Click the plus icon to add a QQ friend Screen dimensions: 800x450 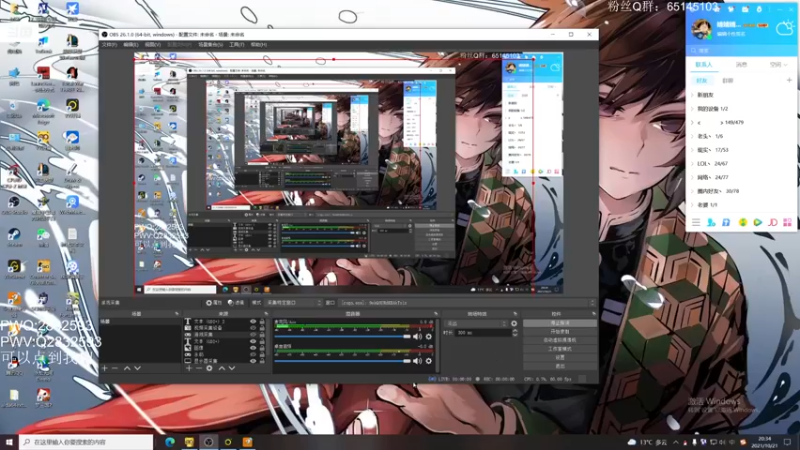[789, 81]
